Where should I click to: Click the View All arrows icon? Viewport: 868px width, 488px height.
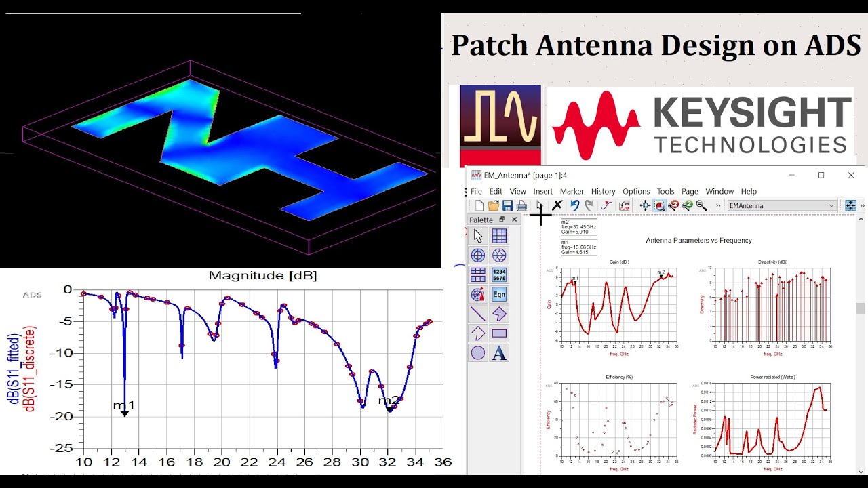point(645,205)
